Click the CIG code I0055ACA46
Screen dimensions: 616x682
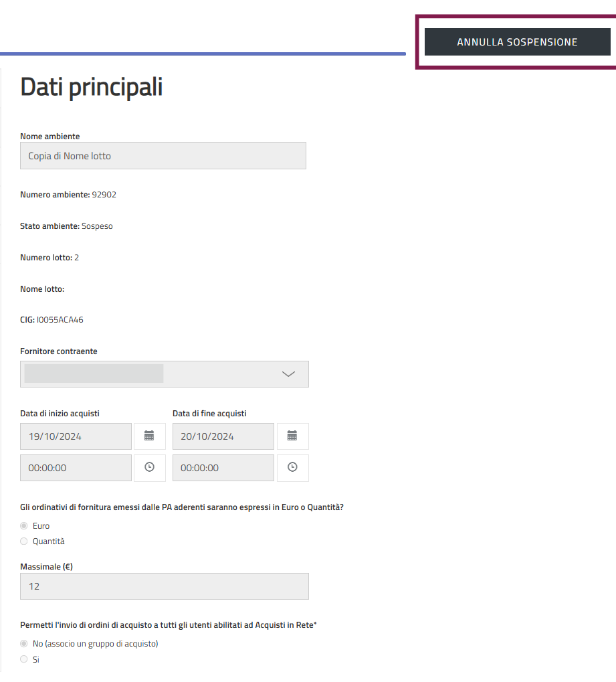tap(60, 320)
